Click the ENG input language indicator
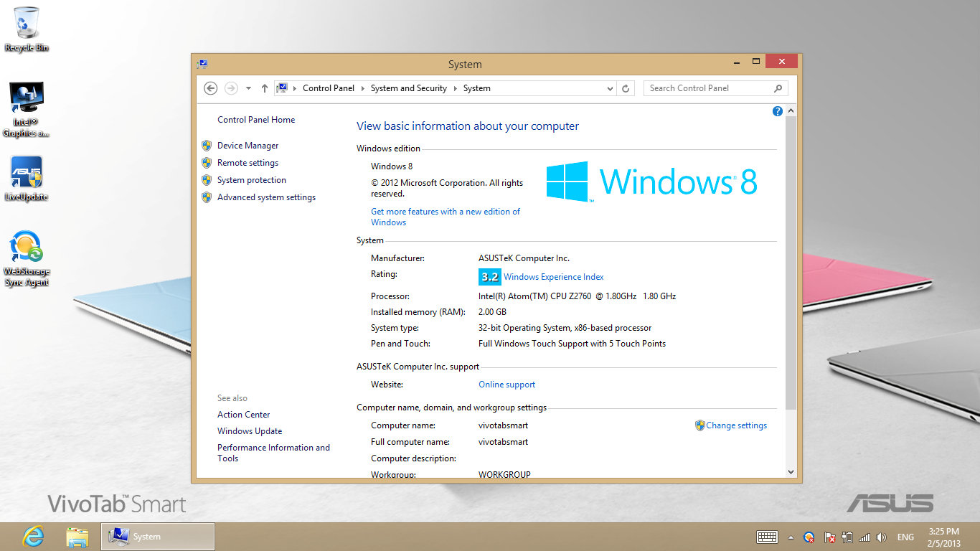Screen dimensions: 980x551 pos(905,537)
